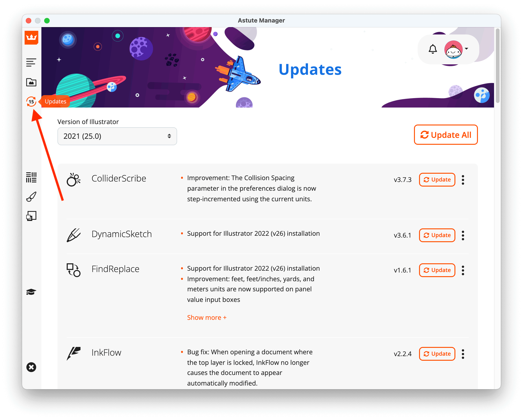Click the Updates sidebar icon
This screenshot has width=523, height=420.
[x=32, y=102]
